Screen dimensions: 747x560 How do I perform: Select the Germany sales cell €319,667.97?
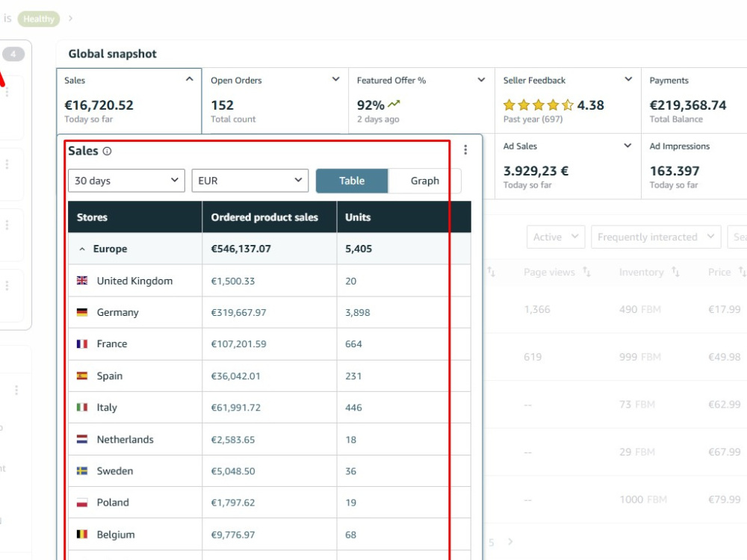[x=239, y=313]
